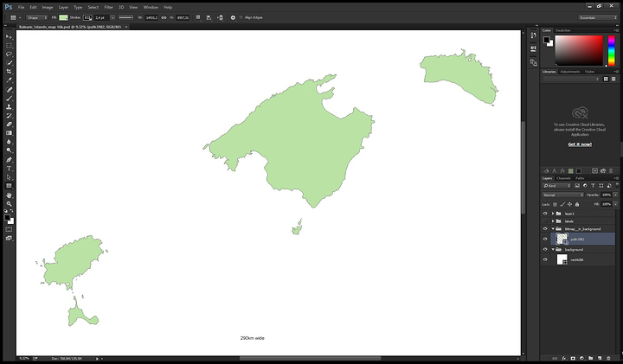
Task: Open the layer blend mode Normal dropdown
Action: pos(562,195)
